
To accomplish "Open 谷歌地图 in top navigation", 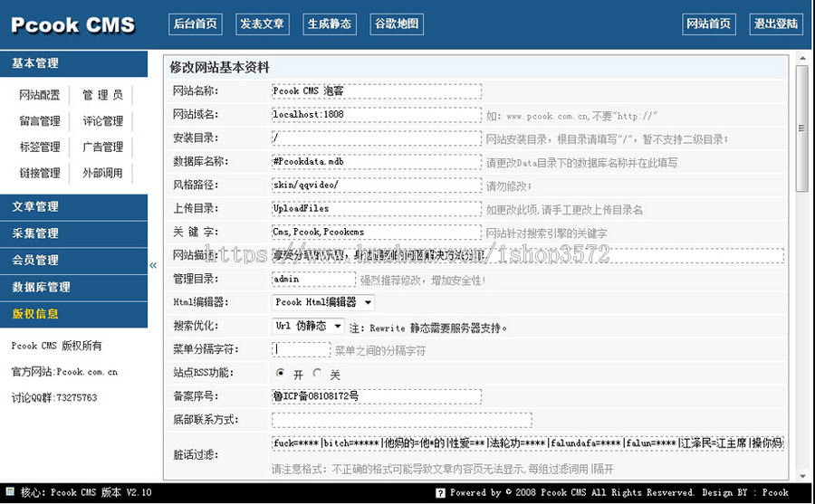I will point(397,24).
